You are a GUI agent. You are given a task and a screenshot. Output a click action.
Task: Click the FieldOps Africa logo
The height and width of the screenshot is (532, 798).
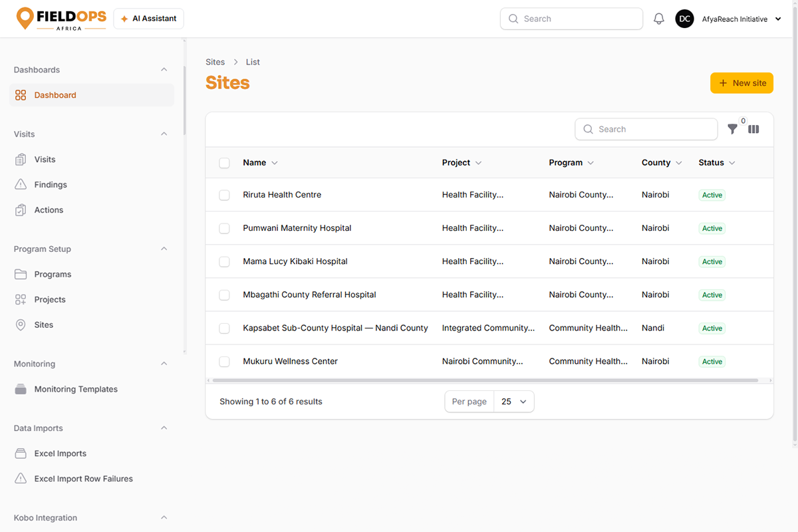(61, 19)
